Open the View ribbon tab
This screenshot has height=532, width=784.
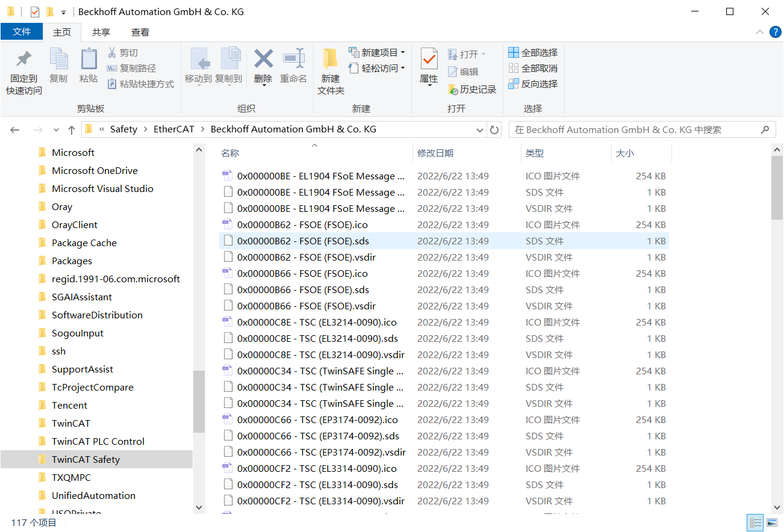point(140,32)
